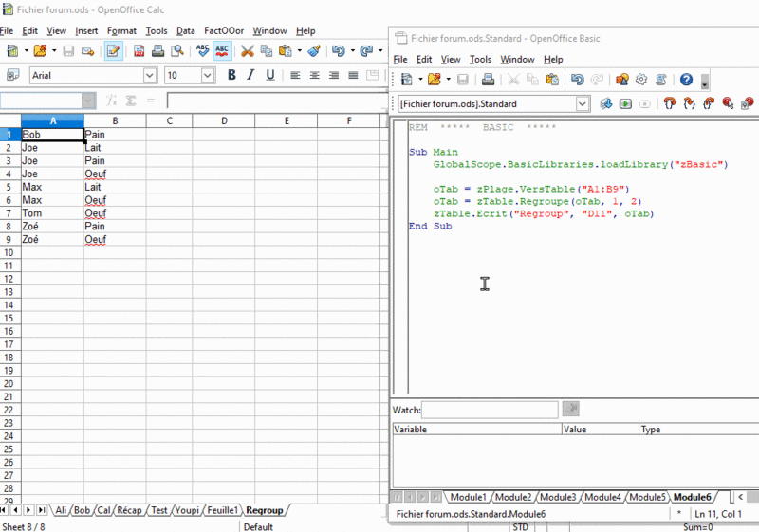Open New document dropdown arrow in Calc
The image size is (759, 532).
27,50
